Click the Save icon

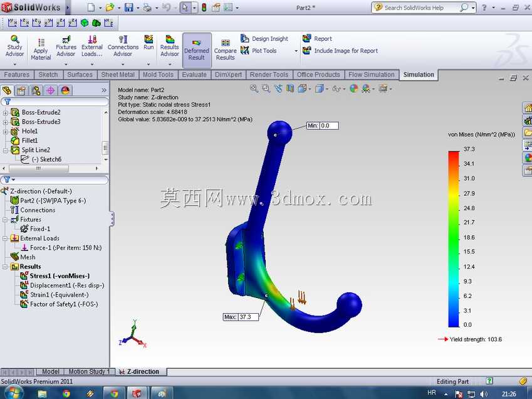(x=129, y=8)
